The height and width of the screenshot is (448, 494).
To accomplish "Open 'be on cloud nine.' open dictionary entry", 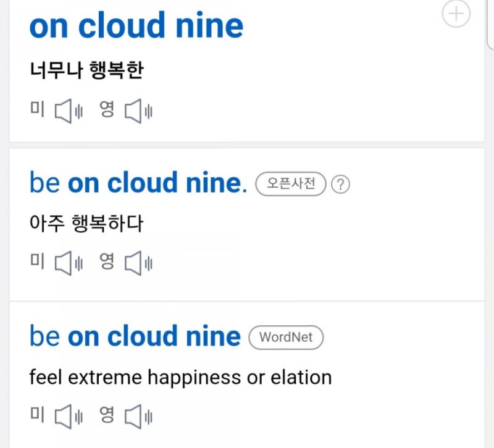I will [138, 183].
